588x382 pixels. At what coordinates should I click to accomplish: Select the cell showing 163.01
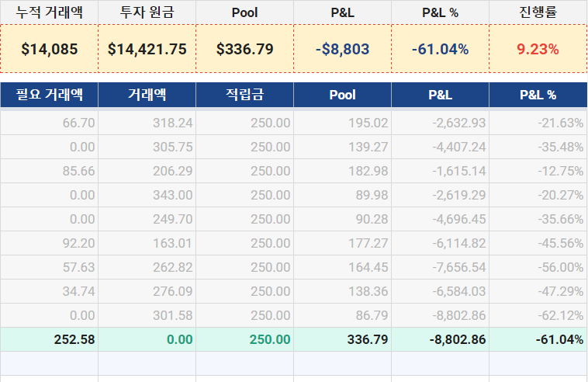147,243
